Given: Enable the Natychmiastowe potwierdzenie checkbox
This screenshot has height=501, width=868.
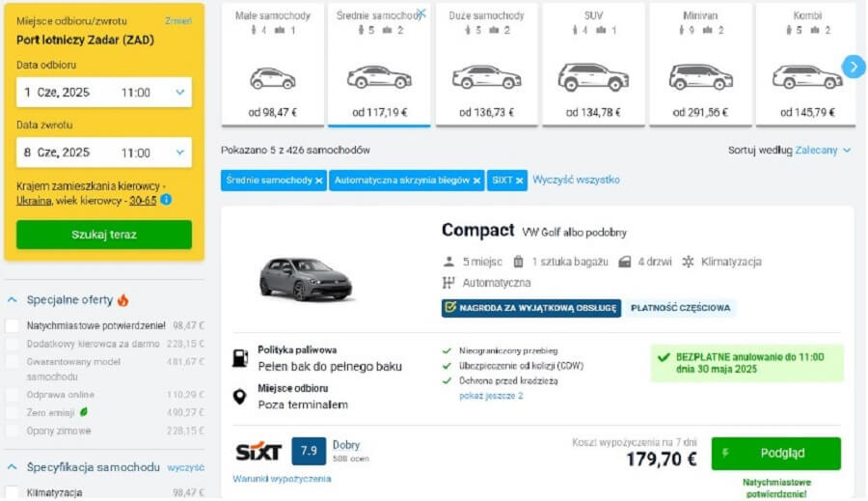Looking at the screenshot, I should coord(13,326).
